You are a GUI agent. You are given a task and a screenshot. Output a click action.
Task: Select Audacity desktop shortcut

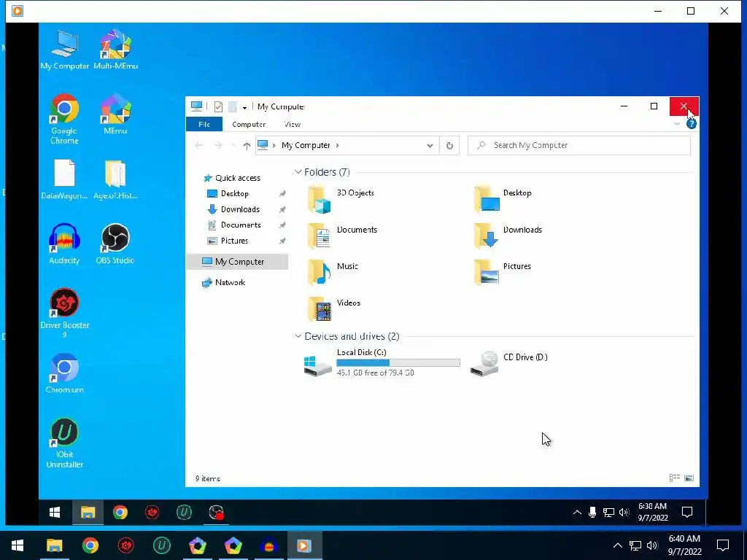coord(64,244)
